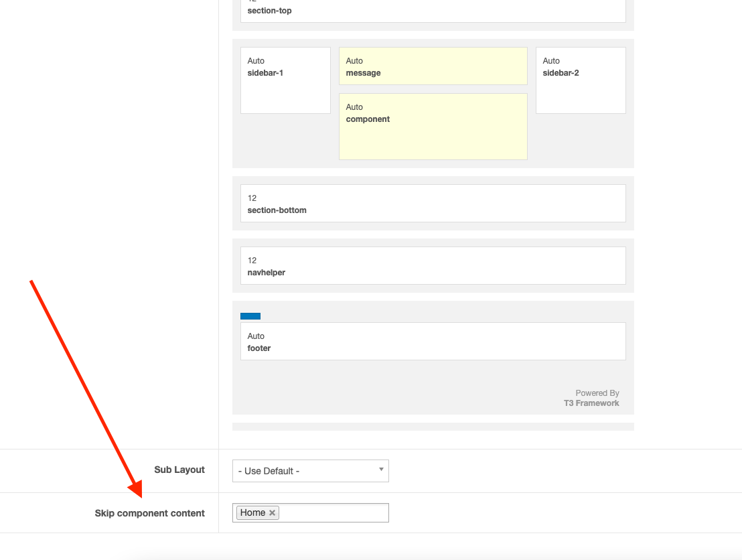Select the section-bottom layout row
742x560 pixels.
tap(433, 204)
